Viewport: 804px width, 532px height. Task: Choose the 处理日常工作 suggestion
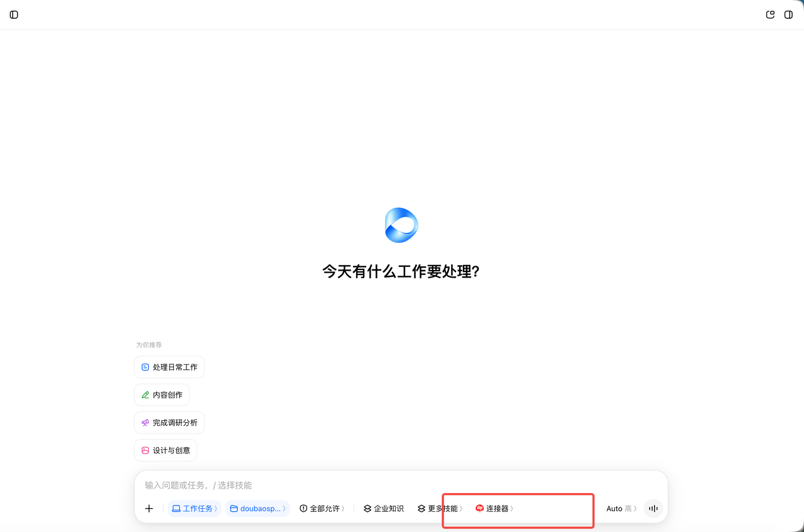pos(169,367)
